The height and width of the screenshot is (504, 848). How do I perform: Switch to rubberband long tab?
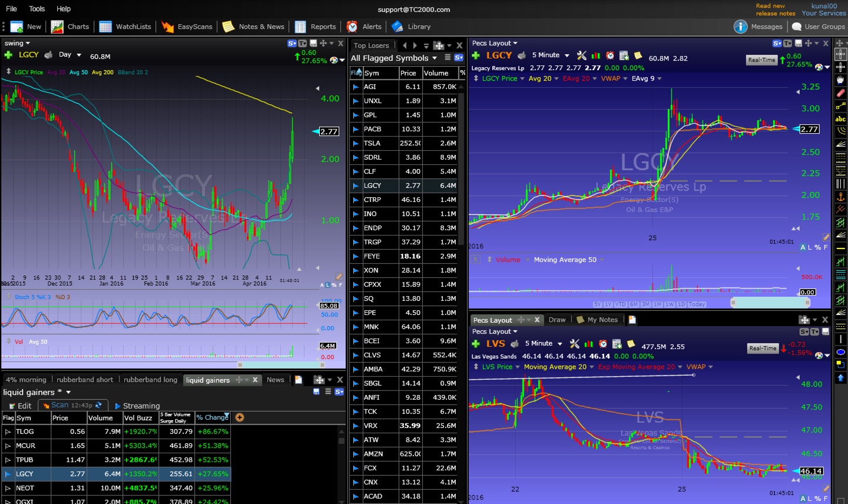(150, 380)
